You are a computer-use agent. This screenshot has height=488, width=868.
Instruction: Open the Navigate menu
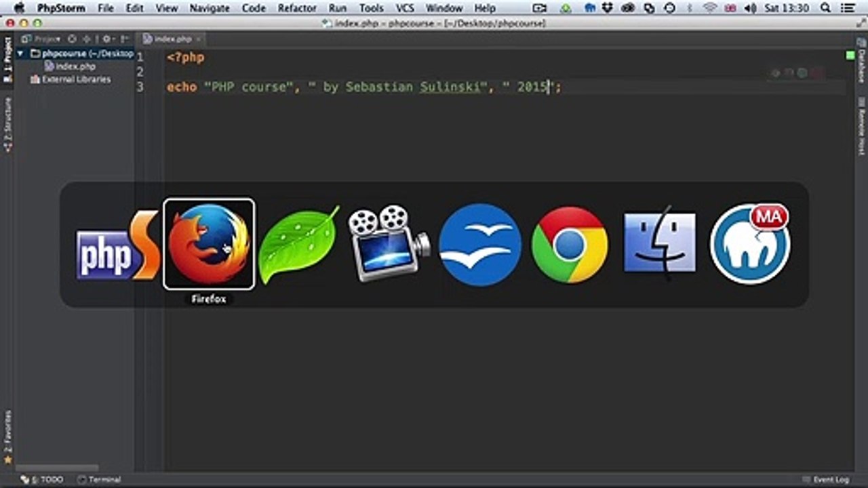click(210, 8)
